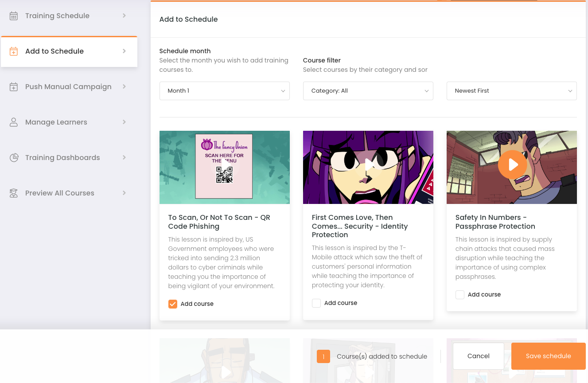Open the Month 1 schedule dropdown

coord(225,91)
